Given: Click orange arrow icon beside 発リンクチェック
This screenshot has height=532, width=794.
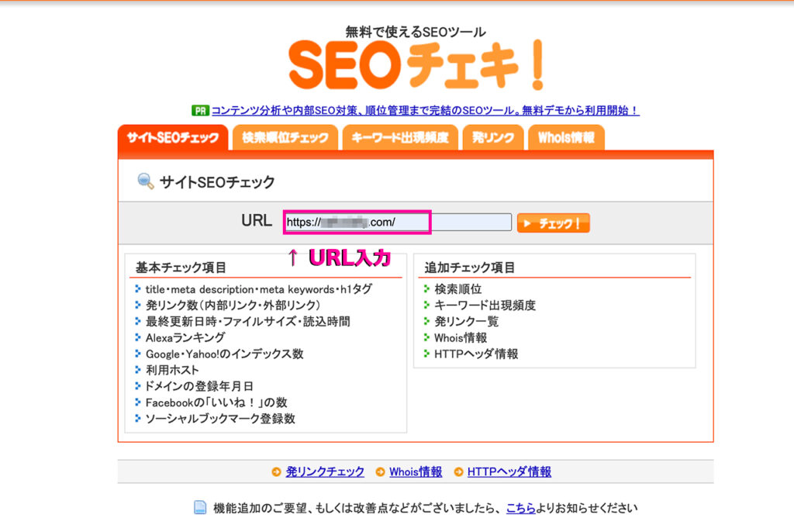Looking at the screenshot, I should pos(276,472).
